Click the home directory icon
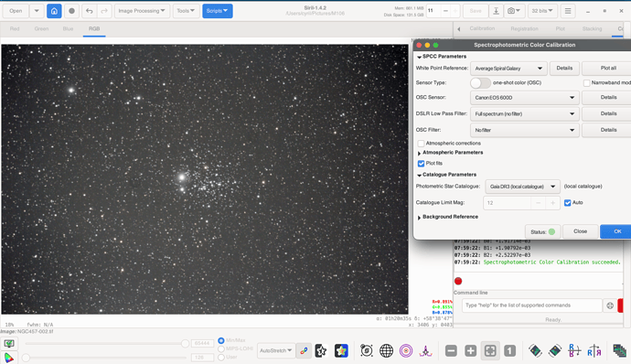 (54, 11)
